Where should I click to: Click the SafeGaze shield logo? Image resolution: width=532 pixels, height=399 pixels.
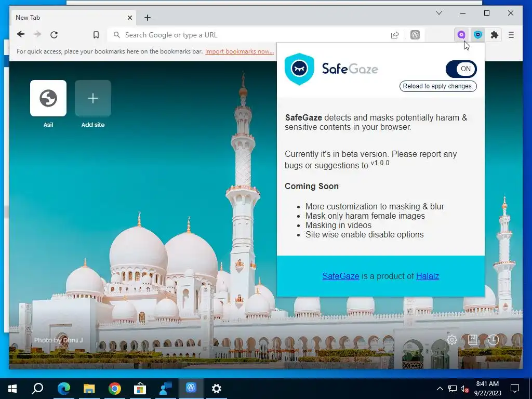pos(299,69)
